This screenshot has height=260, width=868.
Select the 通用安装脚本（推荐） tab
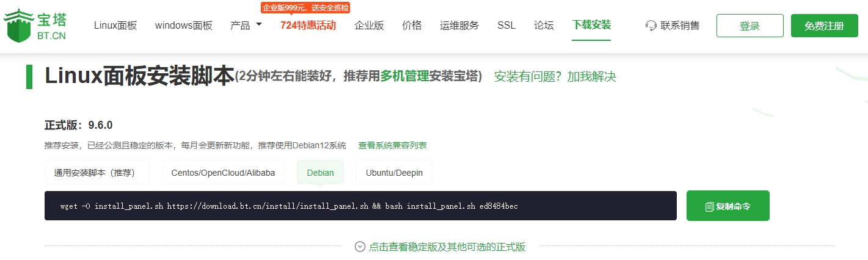(97, 172)
